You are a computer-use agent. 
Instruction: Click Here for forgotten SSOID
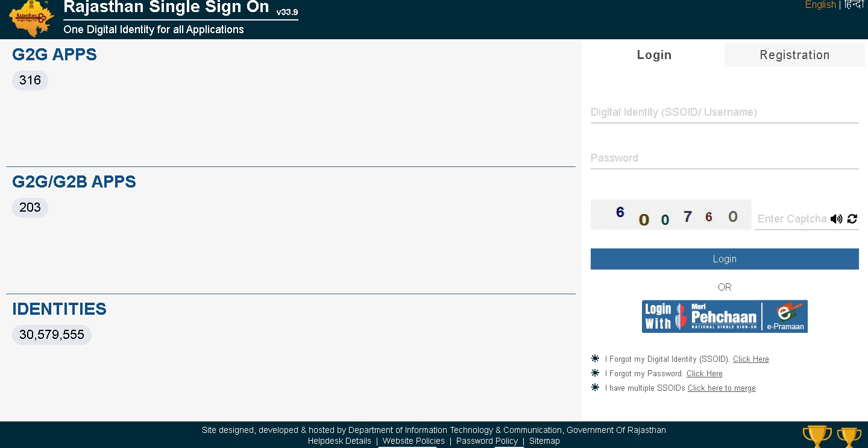750,359
